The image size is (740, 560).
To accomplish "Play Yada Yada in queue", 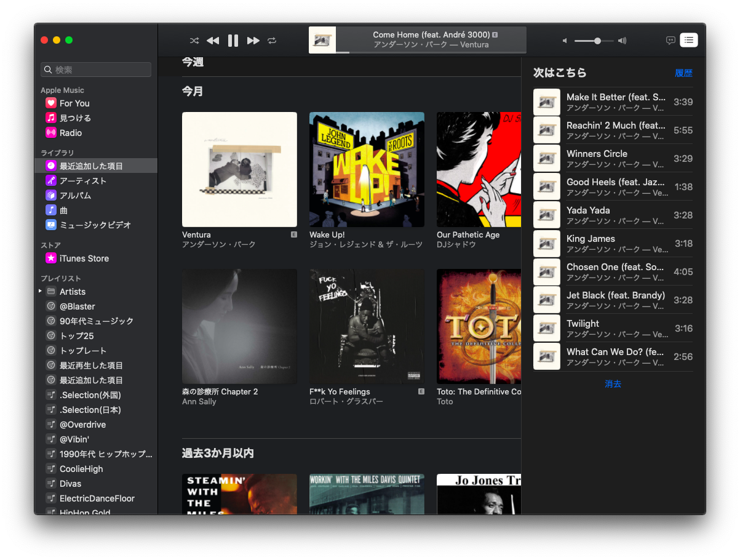I will pyautogui.click(x=613, y=215).
